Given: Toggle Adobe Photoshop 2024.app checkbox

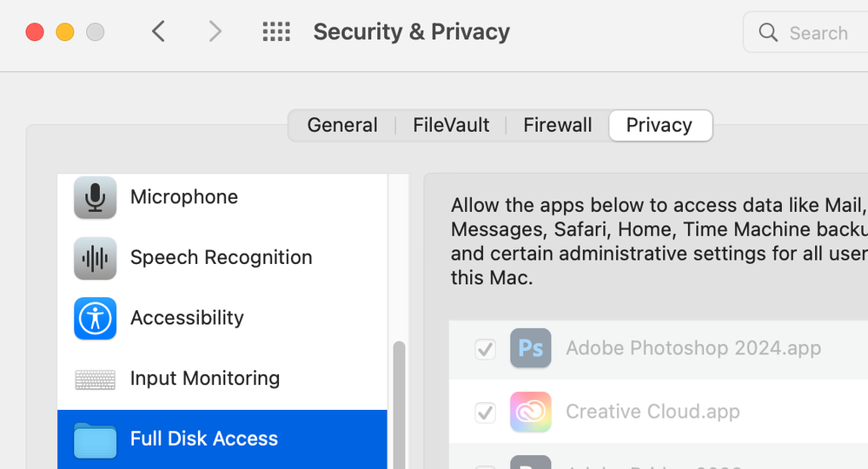Looking at the screenshot, I should pos(485,349).
